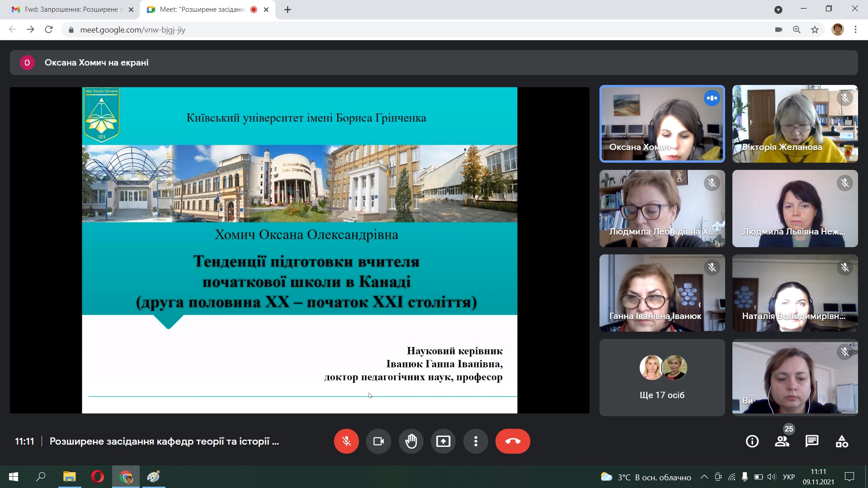Open the Activities shapes icon
The height and width of the screenshot is (488, 868).
click(842, 441)
